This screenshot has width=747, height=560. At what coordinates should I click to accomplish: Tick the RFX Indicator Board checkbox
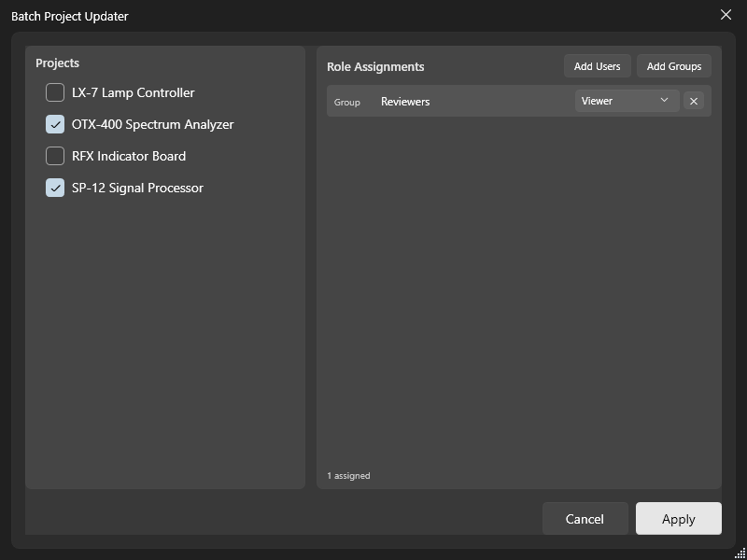click(x=55, y=156)
